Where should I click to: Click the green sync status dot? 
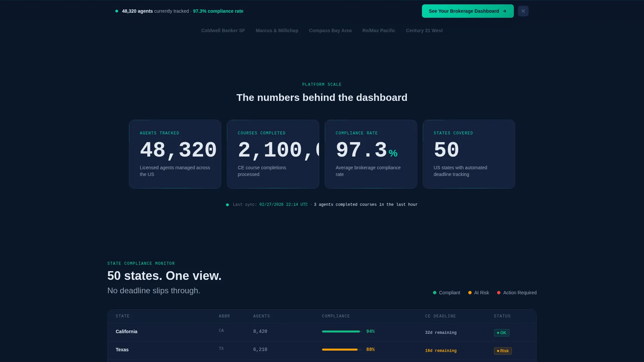tap(227, 205)
